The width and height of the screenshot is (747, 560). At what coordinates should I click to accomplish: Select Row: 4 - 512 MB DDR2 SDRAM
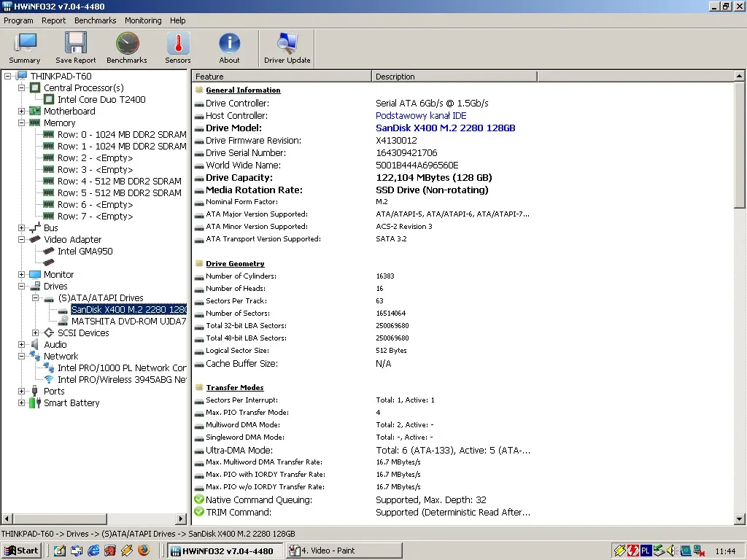(x=120, y=181)
